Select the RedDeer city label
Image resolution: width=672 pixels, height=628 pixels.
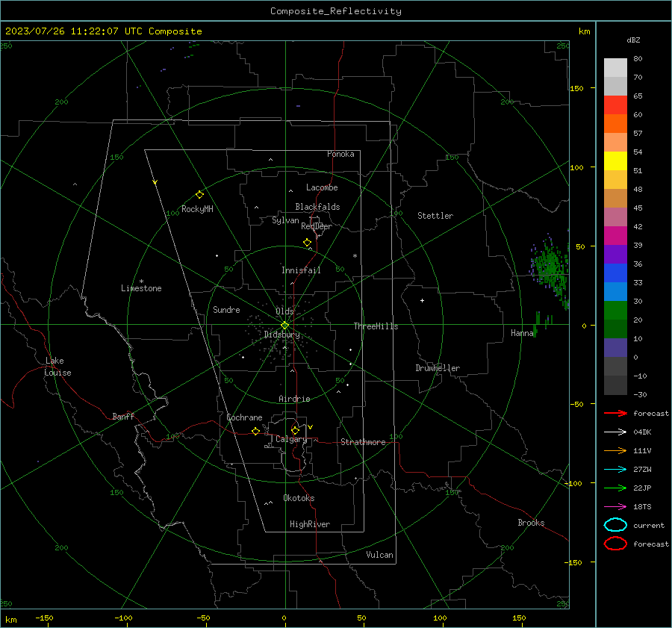tap(317, 226)
